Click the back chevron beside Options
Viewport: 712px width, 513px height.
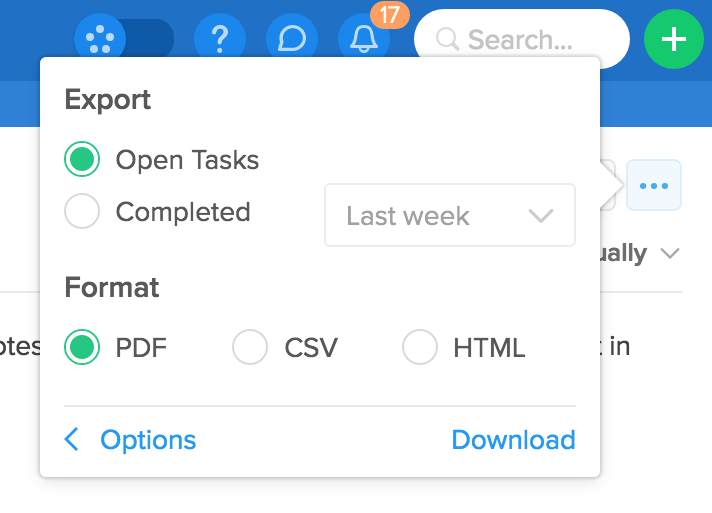72,439
